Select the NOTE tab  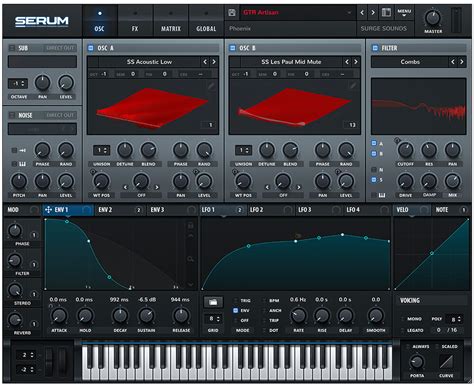point(450,210)
